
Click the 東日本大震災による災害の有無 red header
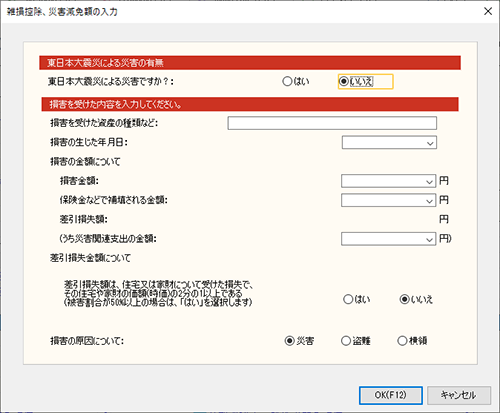pyautogui.click(x=250, y=63)
